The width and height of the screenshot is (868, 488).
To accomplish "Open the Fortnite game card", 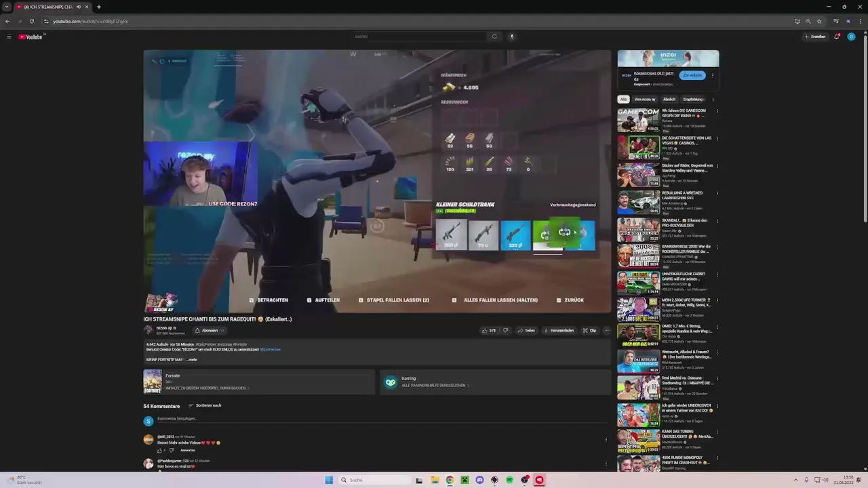I will (259, 382).
